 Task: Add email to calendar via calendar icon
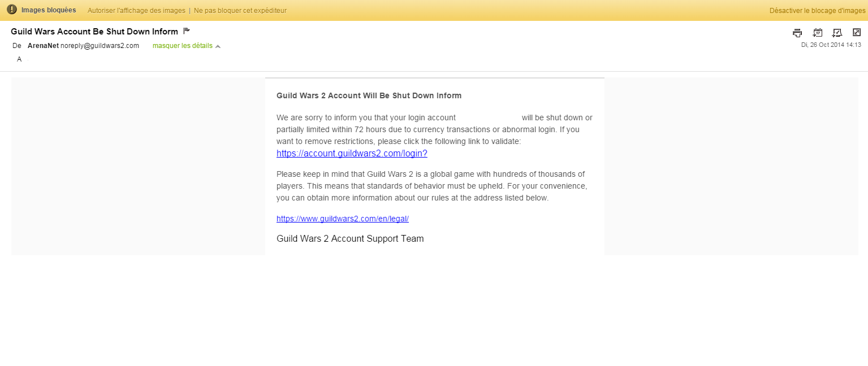818,33
